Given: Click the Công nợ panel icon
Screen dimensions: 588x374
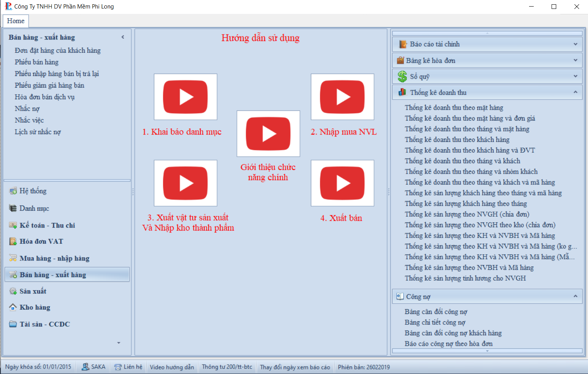Looking at the screenshot, I should pos(400,296).
